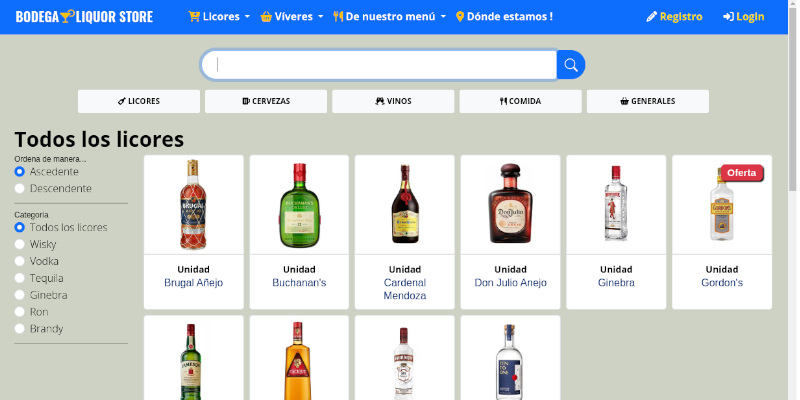The height and width of the screenshot is (400, 800).
Task: Click the map pin location icon
Action: tap(460, 16)
